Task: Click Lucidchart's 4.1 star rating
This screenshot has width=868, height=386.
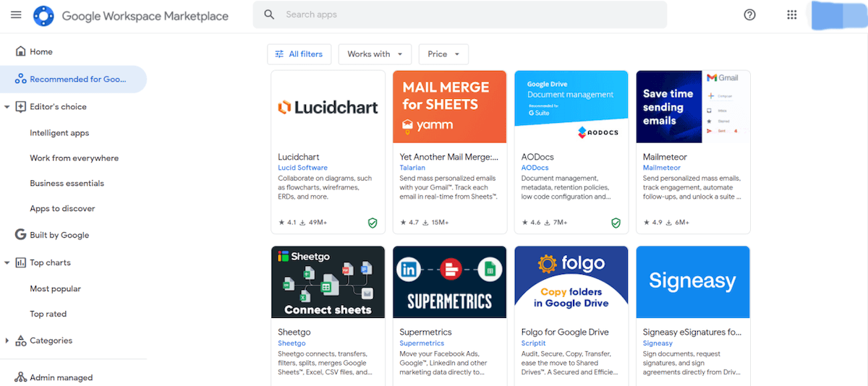Action: [287, 223]
